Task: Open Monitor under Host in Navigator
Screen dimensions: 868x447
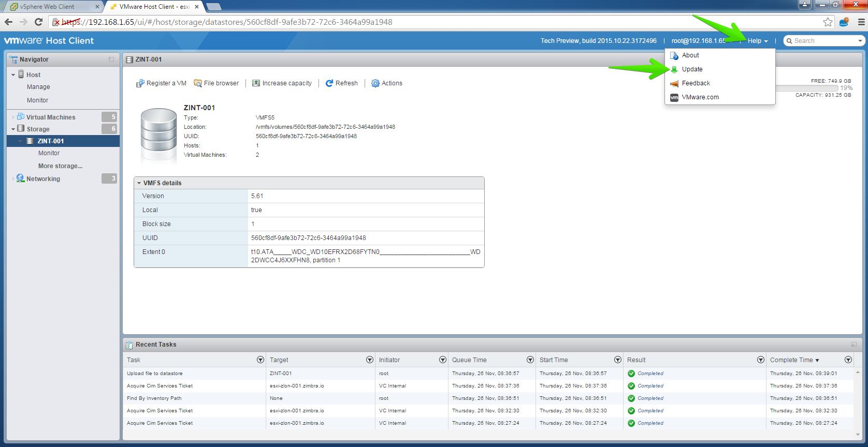Action: click(x=37, y=100)
